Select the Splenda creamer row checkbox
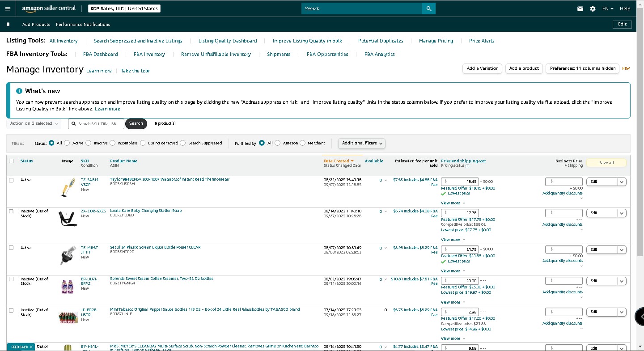The image size is (644, 351). pos(11,279)
